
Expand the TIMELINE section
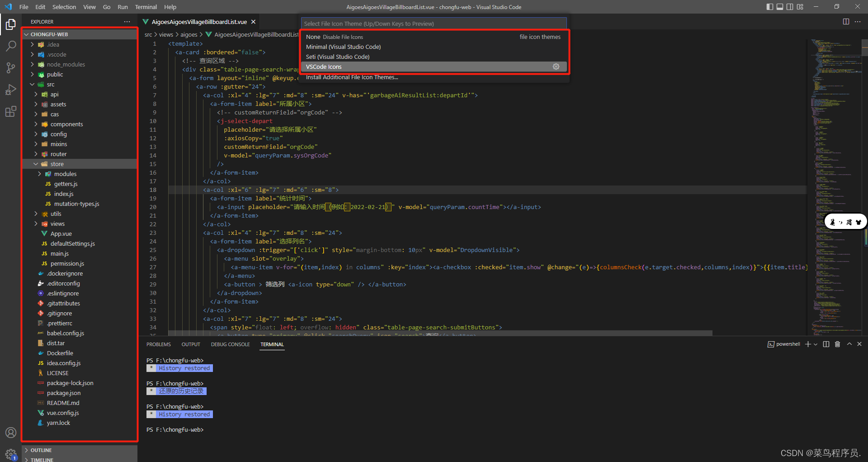(x=80, y=459)
